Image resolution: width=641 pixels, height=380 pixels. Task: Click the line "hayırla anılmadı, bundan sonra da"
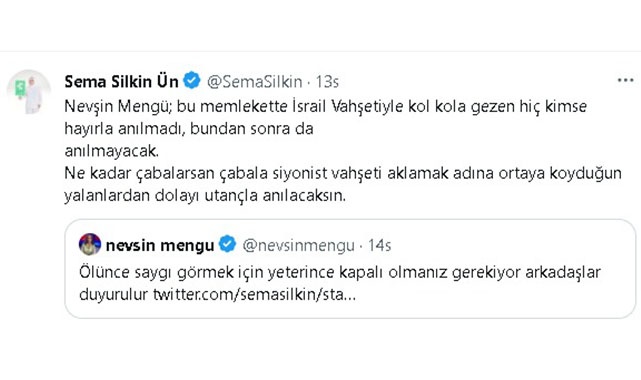[x=189, y=129]
